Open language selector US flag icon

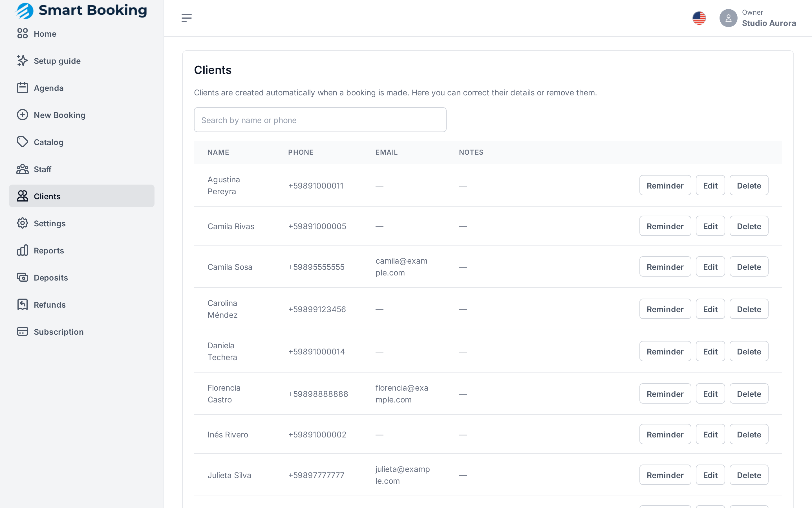[x=699, y=18]
